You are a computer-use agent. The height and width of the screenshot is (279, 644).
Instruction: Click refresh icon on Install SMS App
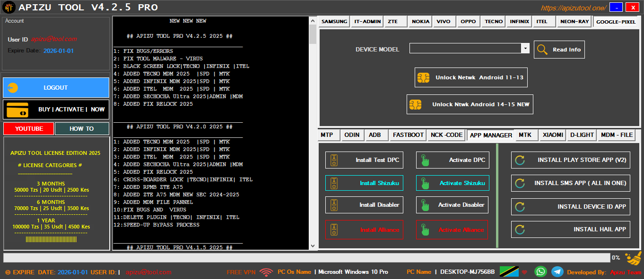point(520,183)
